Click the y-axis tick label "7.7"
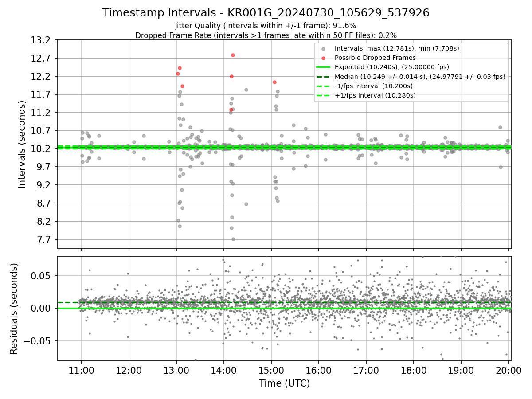Image resolution: width=532 pixels, height=399 pixels. click(43, 239)
